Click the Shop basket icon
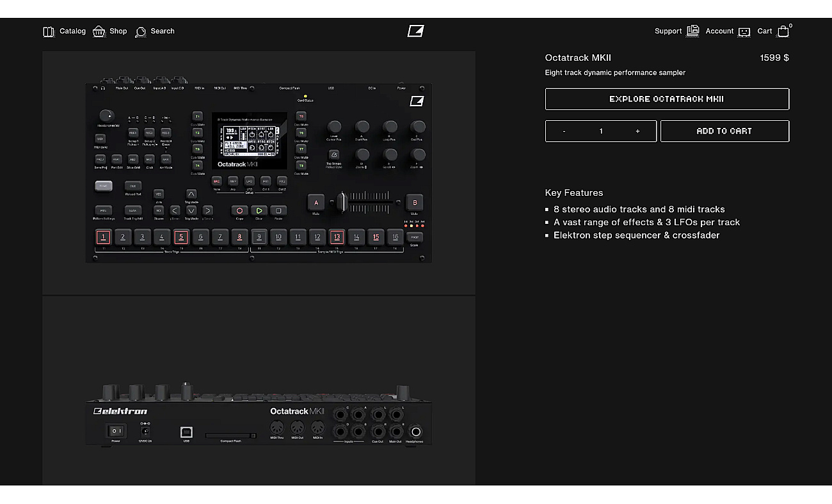 (99, 31)
